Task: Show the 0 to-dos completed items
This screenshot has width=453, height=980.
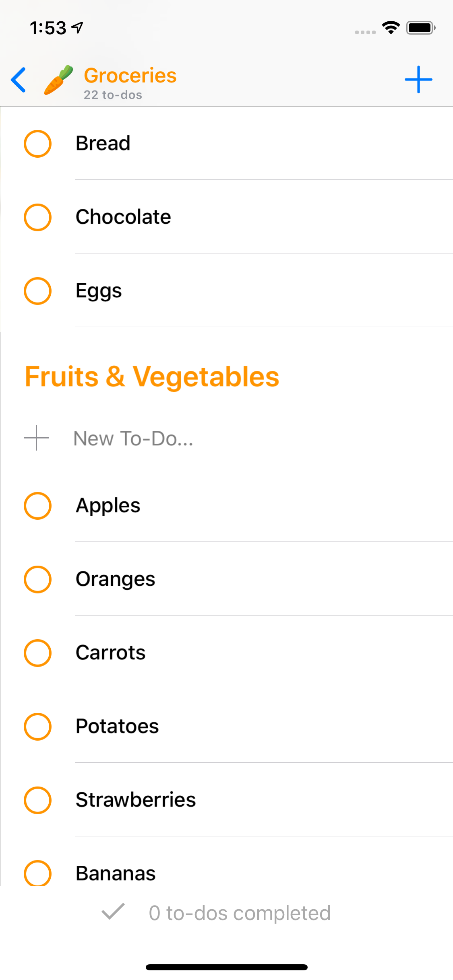Action: 240,913
